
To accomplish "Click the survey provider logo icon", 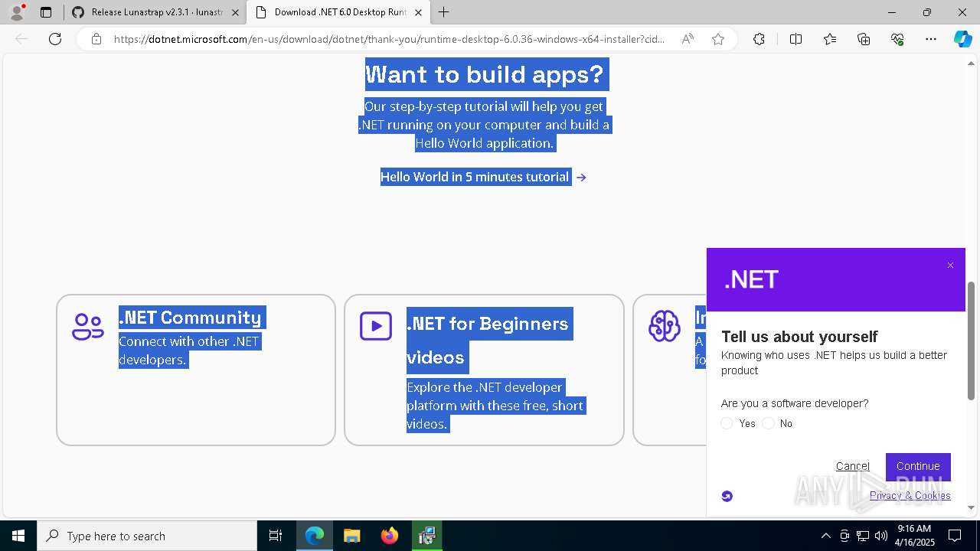I will pyautogui.click(x=727, y=496).
